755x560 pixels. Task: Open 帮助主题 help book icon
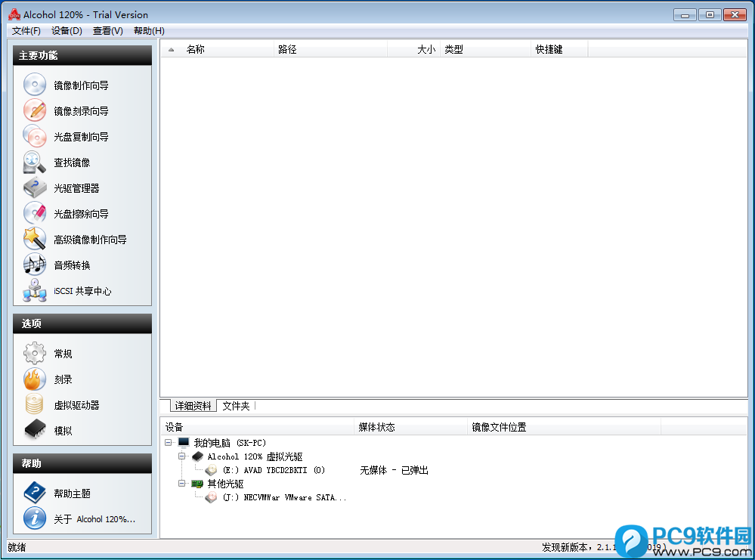click(x=35, y=493)
